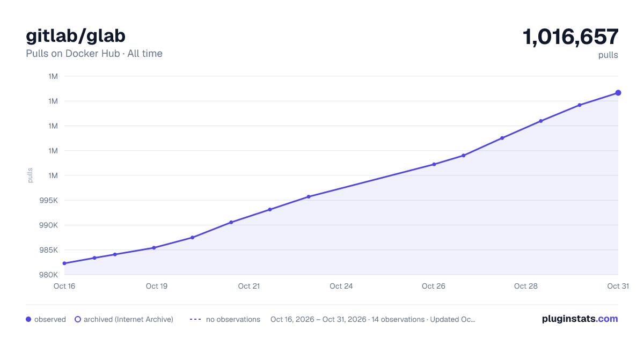Image resolution: width=644 pixels, height=338 pixels.
Task: Click the first data point at Oct 16
Action: pos(64,263)
